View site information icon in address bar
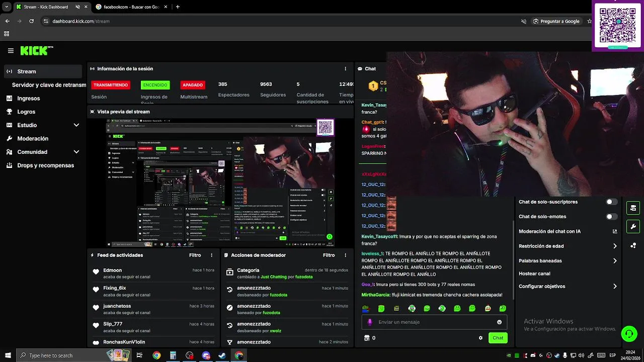644x362 pixels. (x=46, y=21)
